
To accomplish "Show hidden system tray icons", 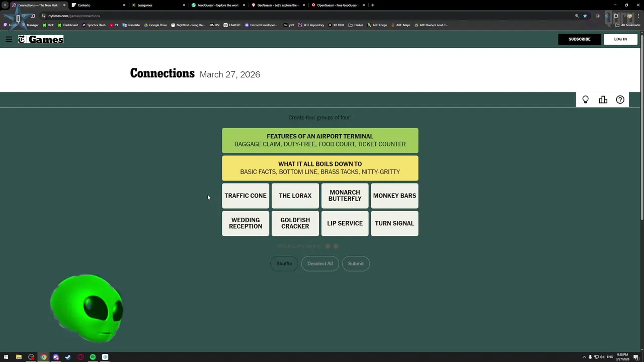I will click(x=584, y=357).
